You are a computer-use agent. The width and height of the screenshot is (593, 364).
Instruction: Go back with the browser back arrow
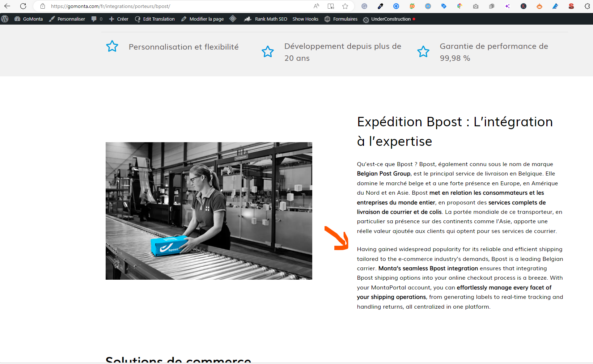(7, 6)
